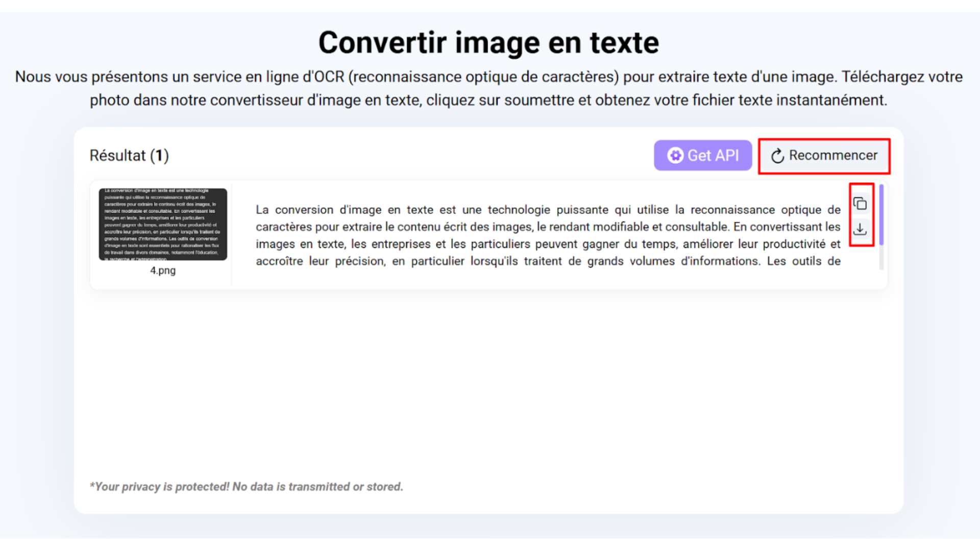This screenshot has width=980, height=551.
Task: Click the copy-to-clipboard icon beside the text
Action: click(x=861, y=203)
